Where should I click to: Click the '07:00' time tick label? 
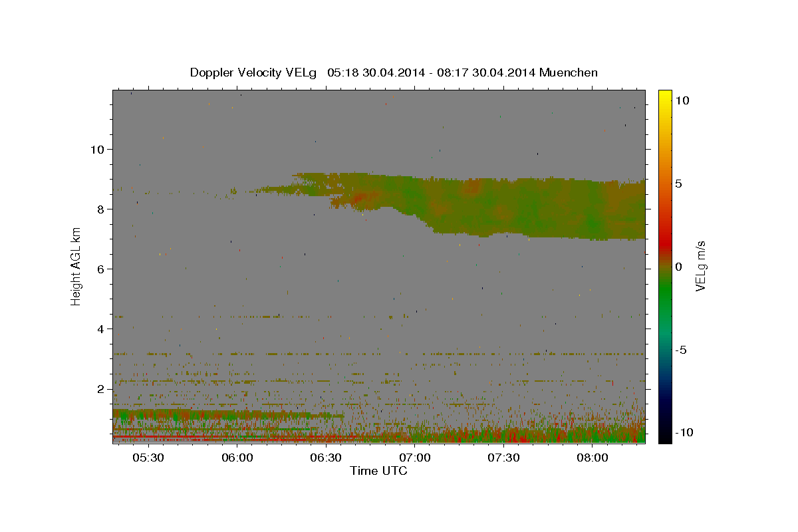pyautogui.click(x=414, y=458)
